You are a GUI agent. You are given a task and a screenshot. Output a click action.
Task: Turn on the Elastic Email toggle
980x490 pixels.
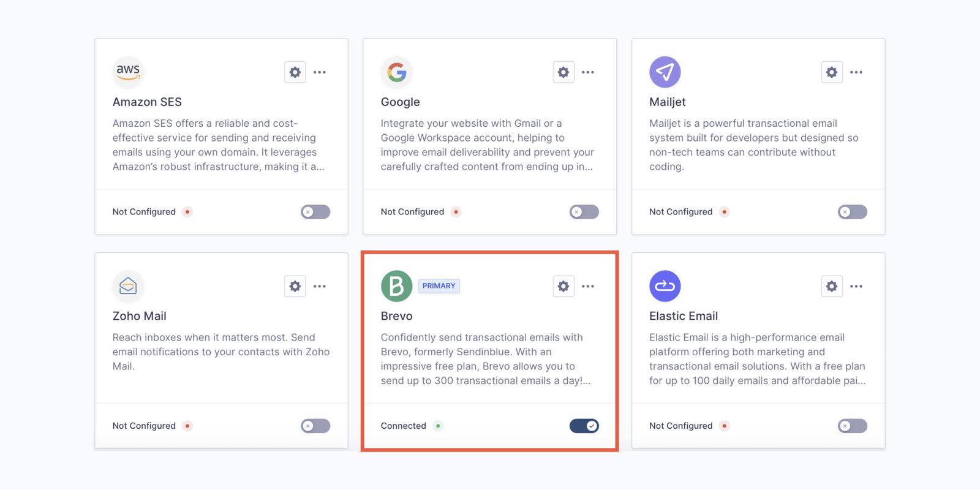pyautogui.click(x=852, y=426)
